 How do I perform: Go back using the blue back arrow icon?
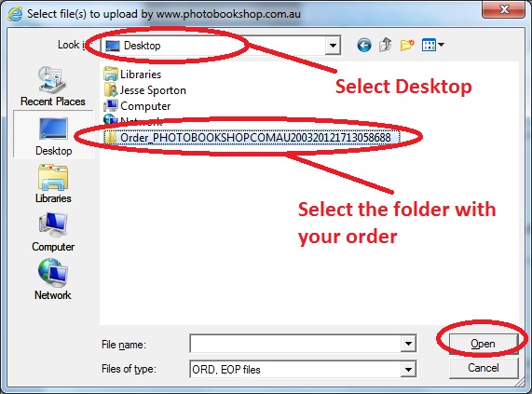(x=364, y=45)
